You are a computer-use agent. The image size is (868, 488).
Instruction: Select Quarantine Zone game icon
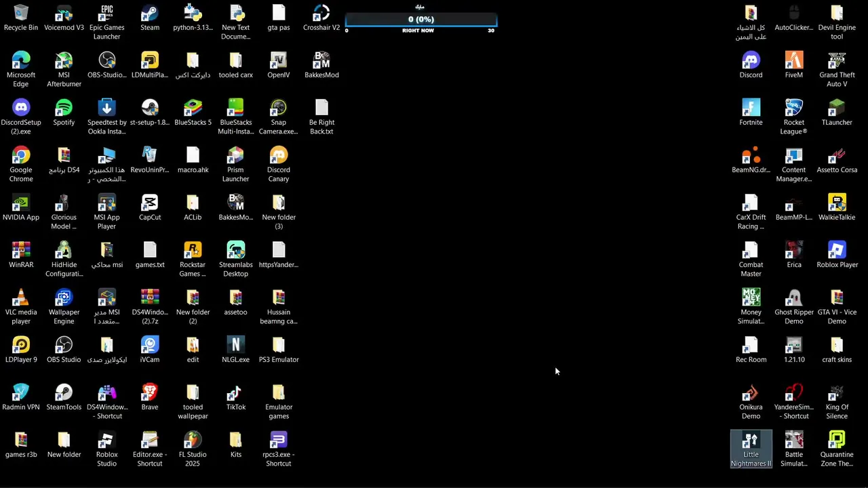(x=837, y=449)
